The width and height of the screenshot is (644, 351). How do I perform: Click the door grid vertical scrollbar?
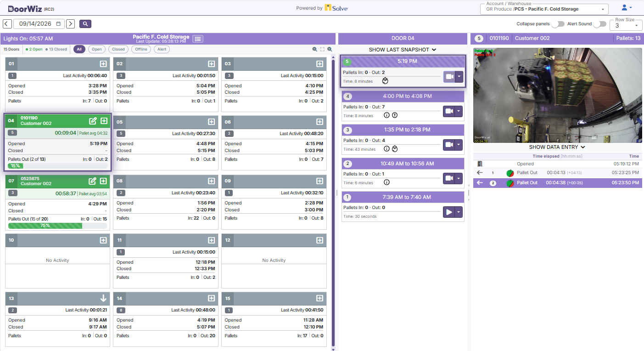click(333, 202)
